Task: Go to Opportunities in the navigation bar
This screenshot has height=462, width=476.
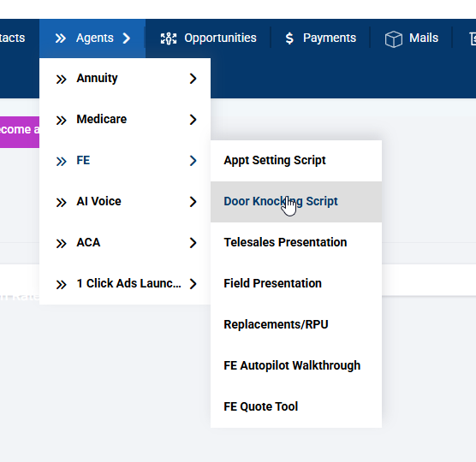Action: pyautogui.click(x=208, y=38)
